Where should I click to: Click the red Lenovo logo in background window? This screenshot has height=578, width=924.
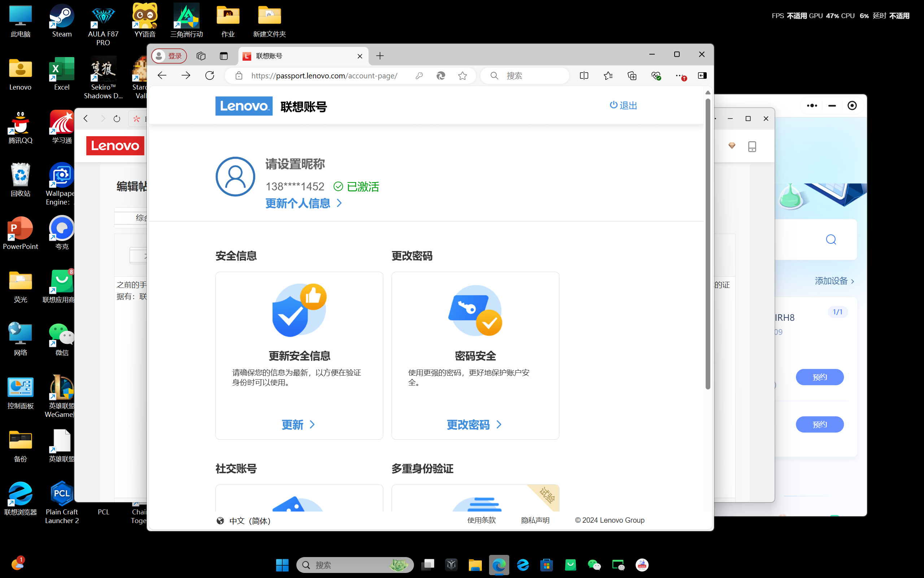[x=115, y=146]
